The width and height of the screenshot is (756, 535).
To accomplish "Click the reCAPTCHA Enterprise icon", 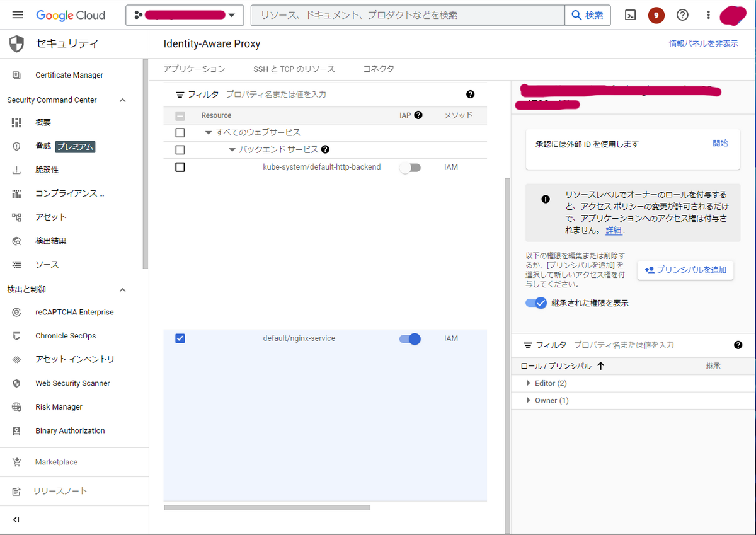I will click(x=17, y=312).
